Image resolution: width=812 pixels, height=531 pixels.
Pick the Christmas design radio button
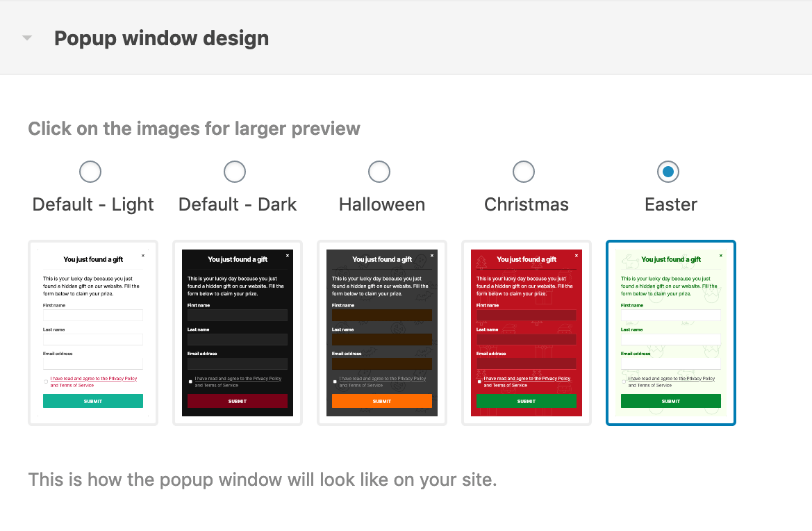[x=524, y=172]
